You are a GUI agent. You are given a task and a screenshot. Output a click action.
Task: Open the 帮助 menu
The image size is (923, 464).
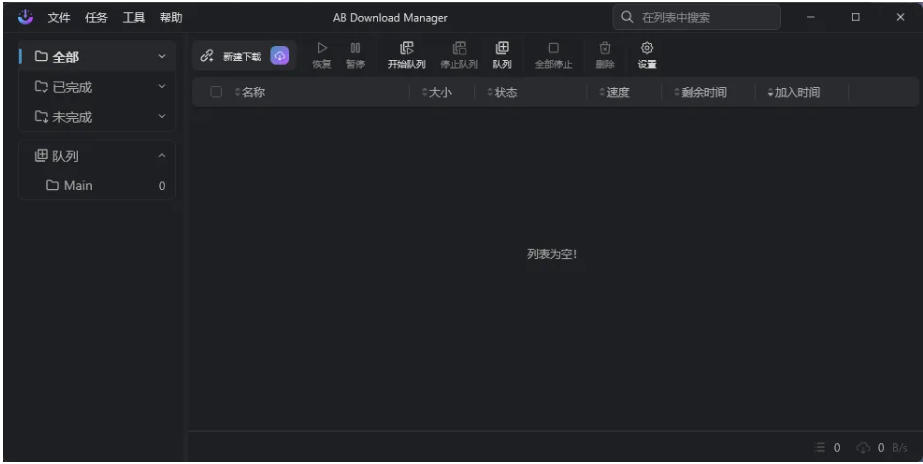171,18
